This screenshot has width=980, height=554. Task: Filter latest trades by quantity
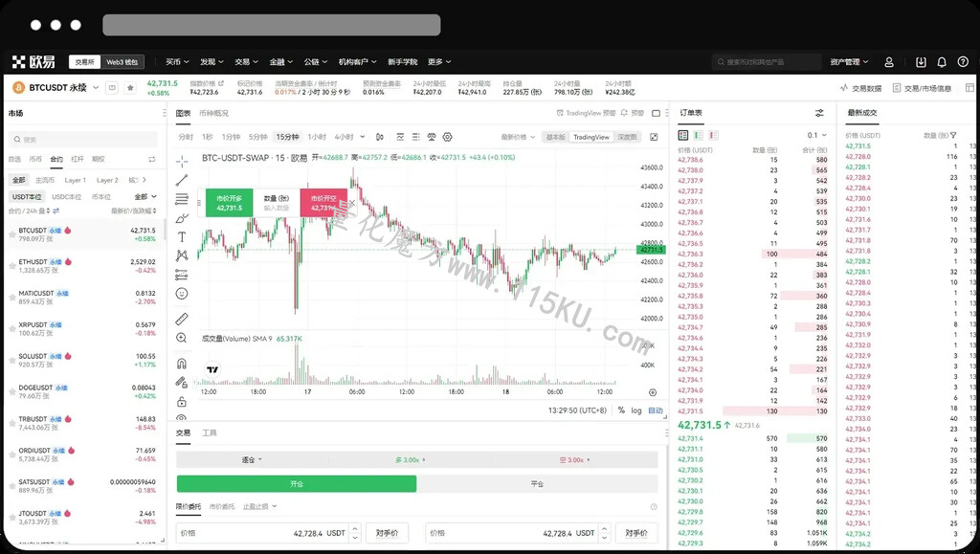coord(953,136)
